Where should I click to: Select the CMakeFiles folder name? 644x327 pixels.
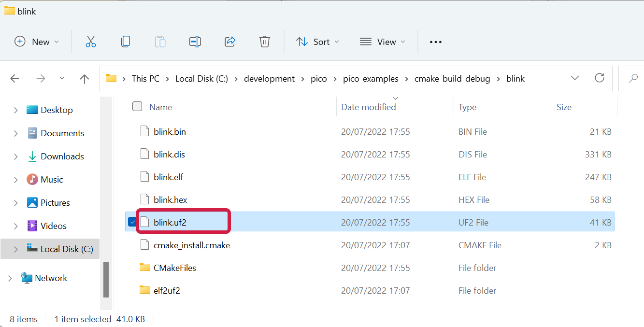coord(174,268)
